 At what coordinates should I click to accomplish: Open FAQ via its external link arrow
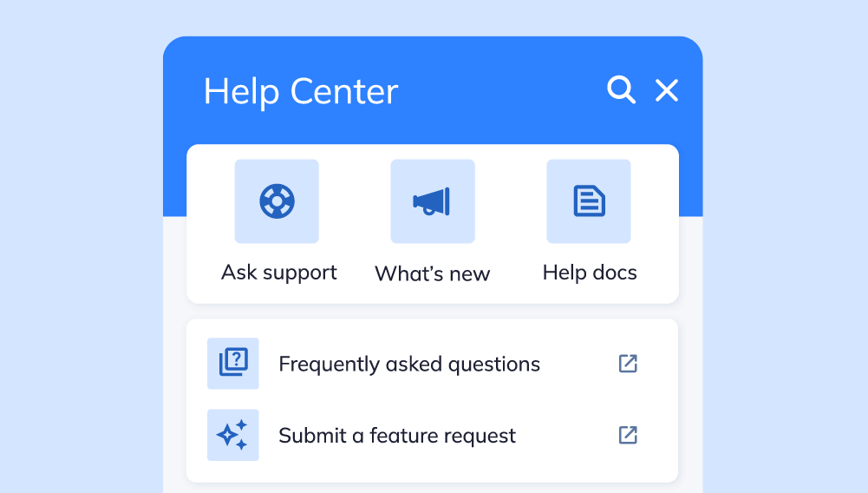(628, 364)
